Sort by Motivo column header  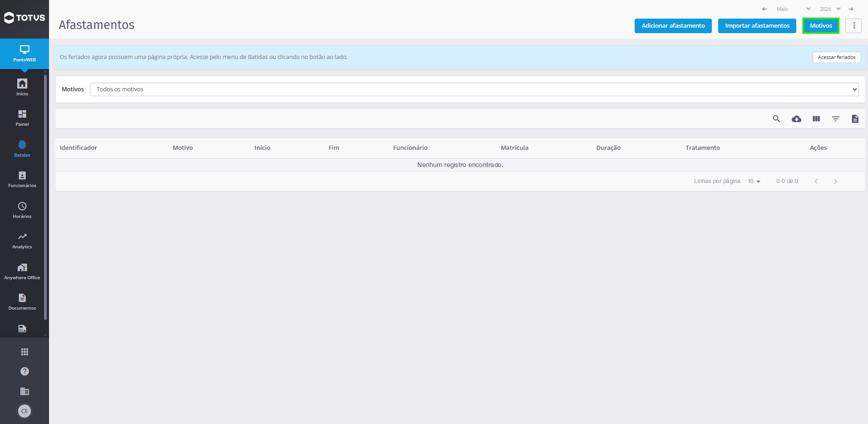[x=183, y=148]
